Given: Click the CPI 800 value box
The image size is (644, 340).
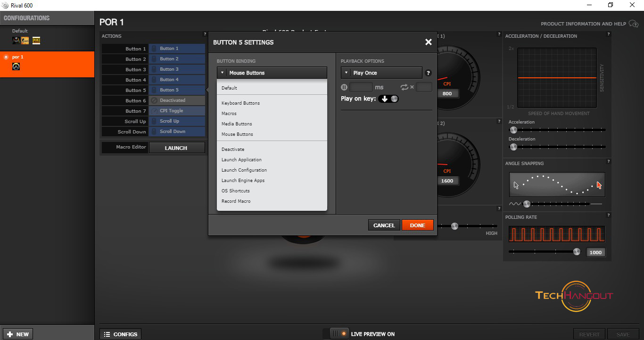Looking at the screenshot, I should 447,93.
